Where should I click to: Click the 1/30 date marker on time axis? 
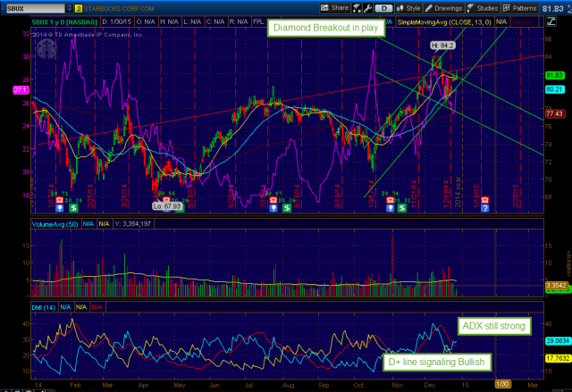pyautogui.click(x=502, y=384)
